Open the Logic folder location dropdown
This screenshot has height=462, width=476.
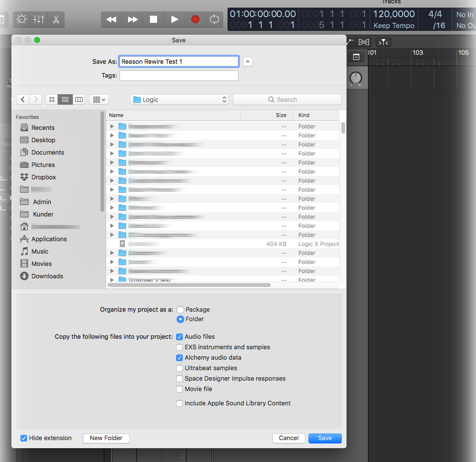179,99
